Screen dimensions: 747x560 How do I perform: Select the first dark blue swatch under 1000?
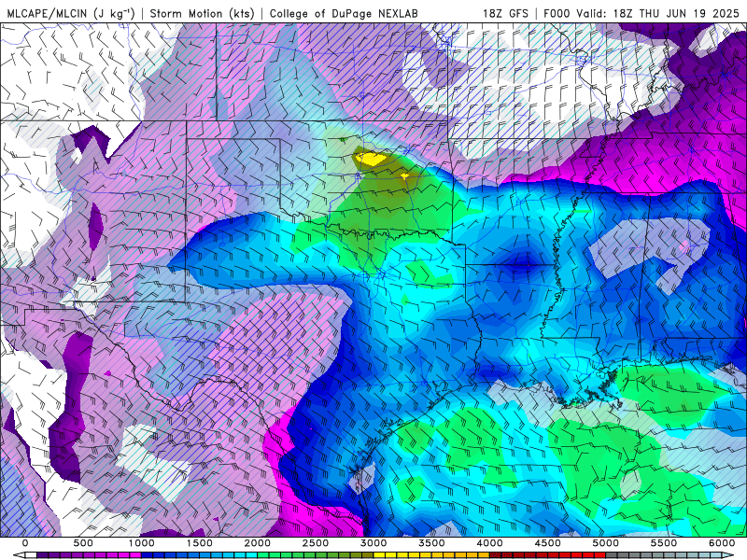pos(148,555)
